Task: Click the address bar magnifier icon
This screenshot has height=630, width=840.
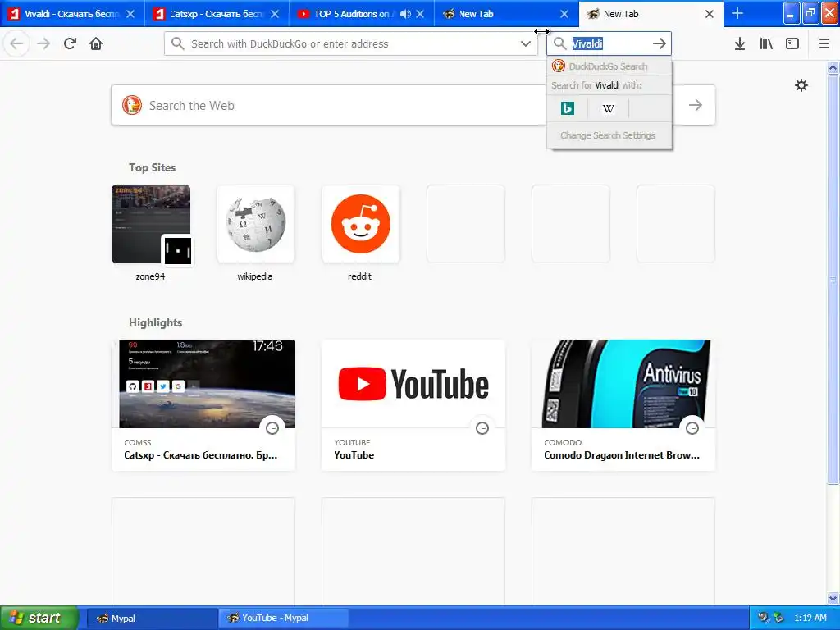Action: click(178, 43)
